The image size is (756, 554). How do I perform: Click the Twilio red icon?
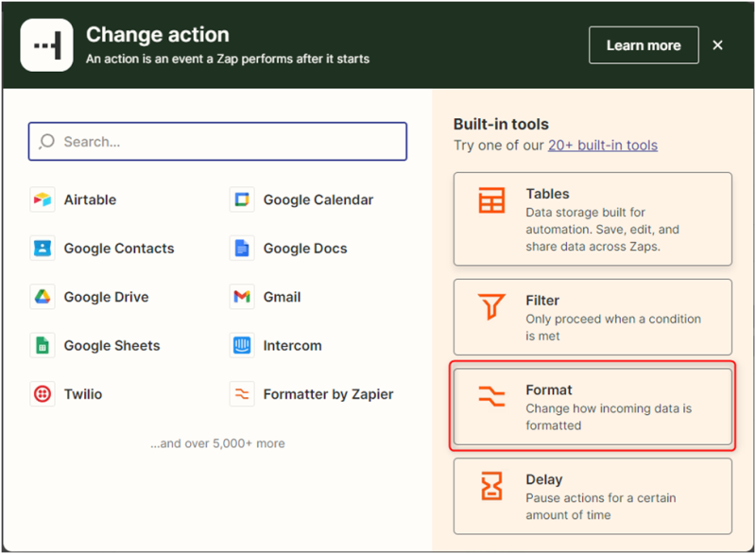point(43,394)
